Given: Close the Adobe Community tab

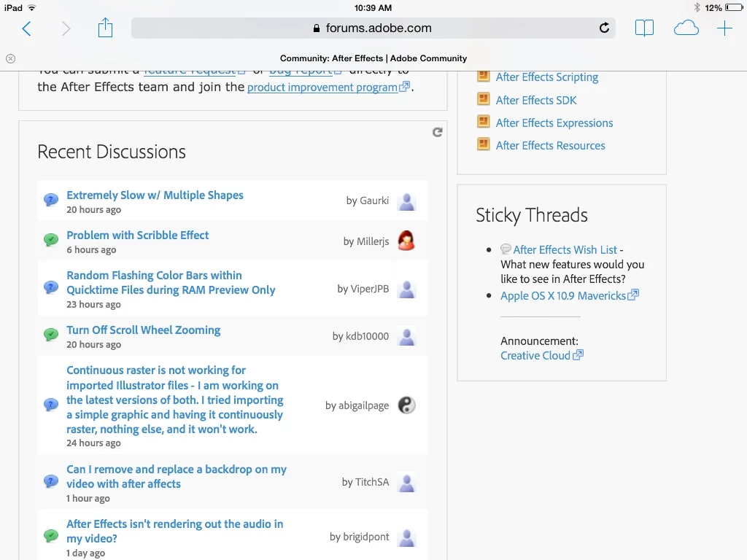Looking at the screenshot, I should click(x=10, y=58).
